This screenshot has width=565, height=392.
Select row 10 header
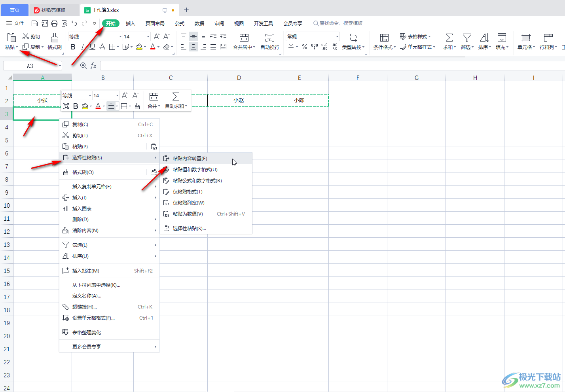[x=7, y=206]
